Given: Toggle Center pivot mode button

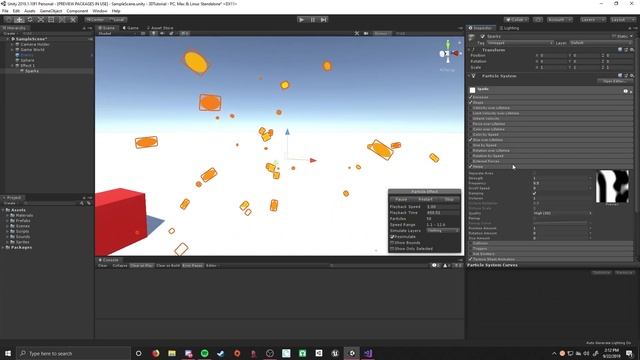Looking at the screenshot, I should (x=96, y=20).
